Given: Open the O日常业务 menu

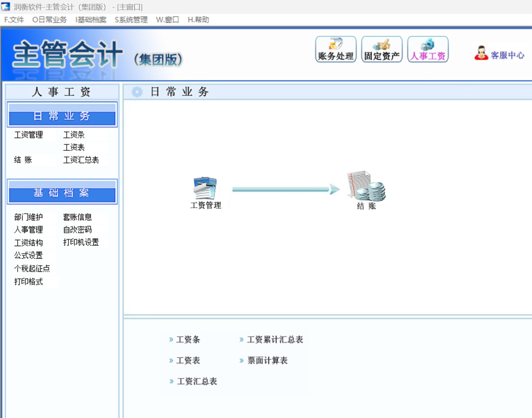Looking at the screenshot, I should [x=49, y=20].
